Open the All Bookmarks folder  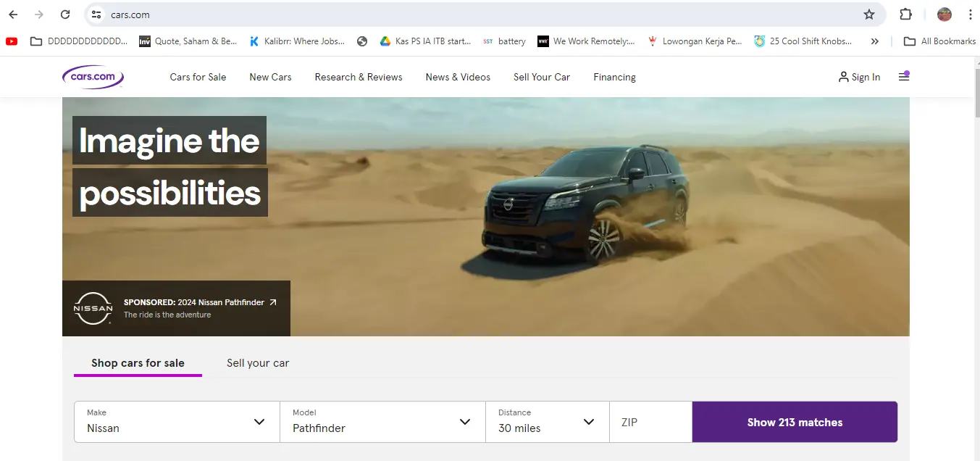pyautogui.click(x=940, y=41)
